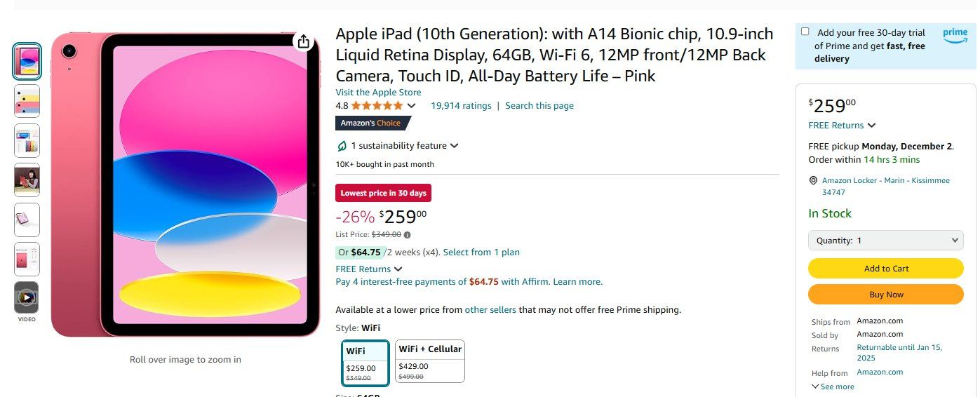Image resolution: width=980 pixels, height=397 pixels.
Task: Click the sustainability leaf icon
Action: [x=342, y=146]
